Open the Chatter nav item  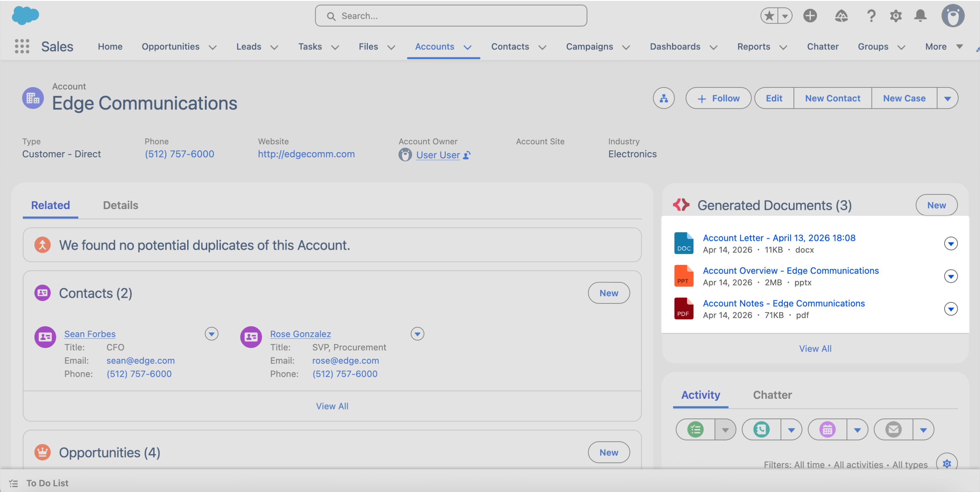pos(823,46)
